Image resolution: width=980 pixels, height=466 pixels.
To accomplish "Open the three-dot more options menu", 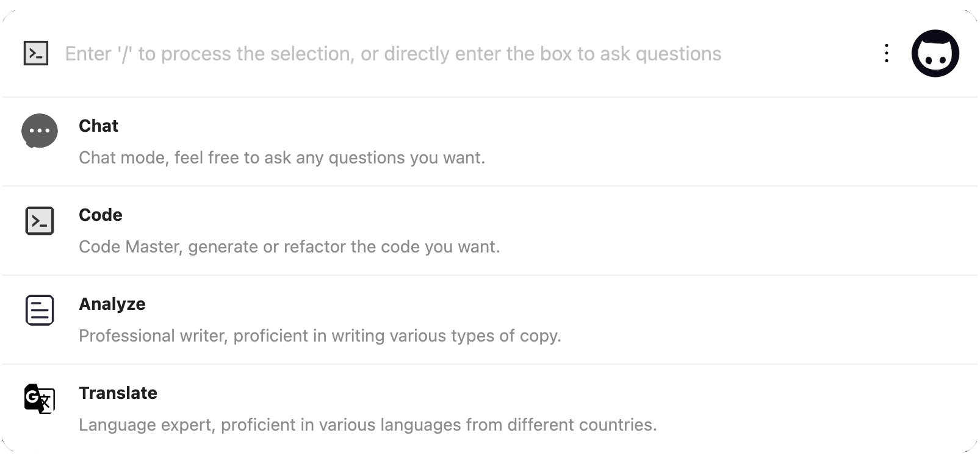I will (x=886, y=53).
